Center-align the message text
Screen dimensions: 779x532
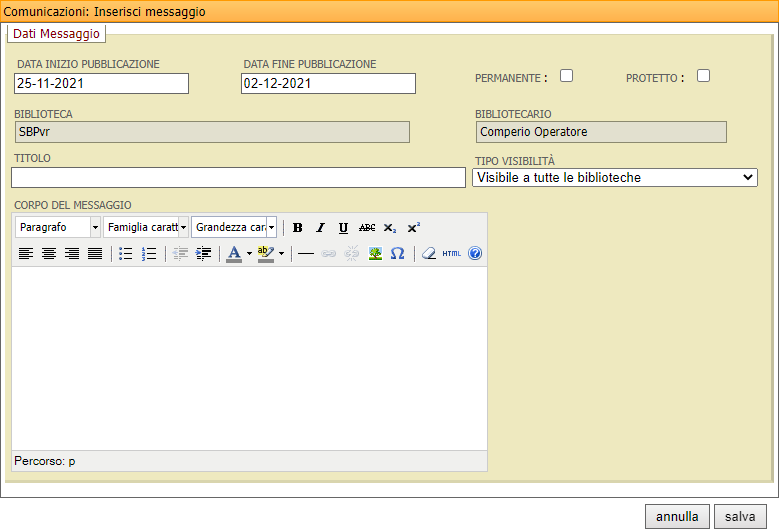tap(49, 254)
